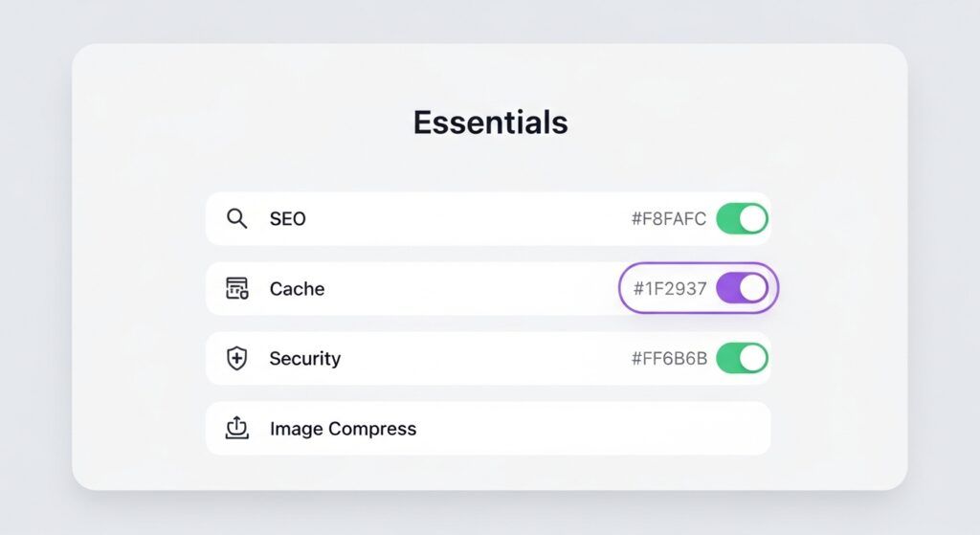Switch off the Security toggle
The height and width of the screenshot is (535, 980).
pyautogui.click(x=742, y=359)
